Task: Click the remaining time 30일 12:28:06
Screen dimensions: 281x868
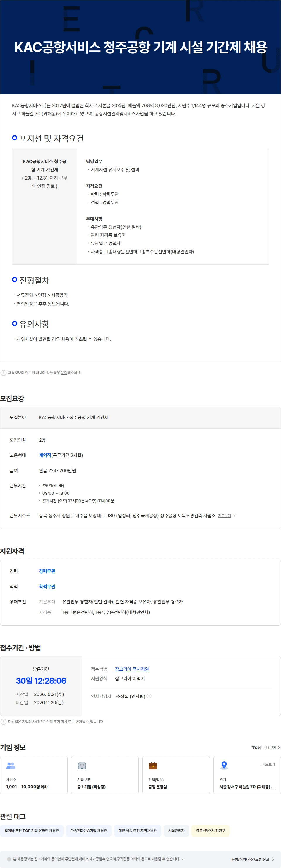Action: coord(41,681)
